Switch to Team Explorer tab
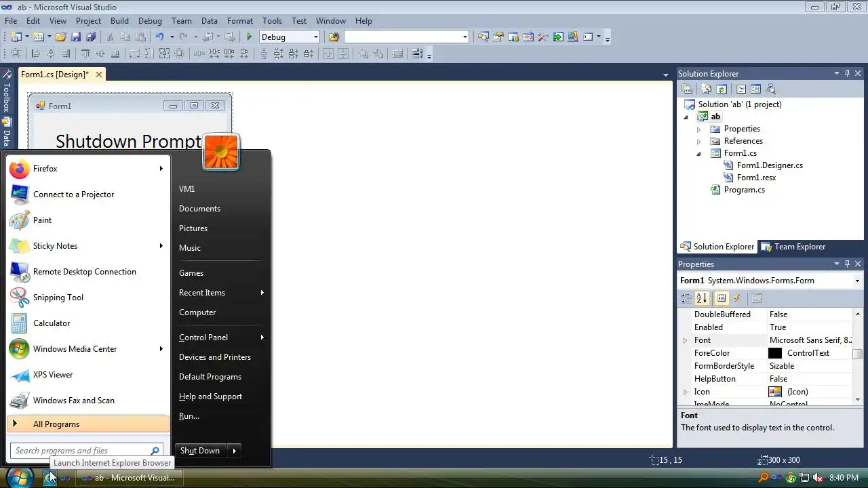 click(x=793, y=247)
